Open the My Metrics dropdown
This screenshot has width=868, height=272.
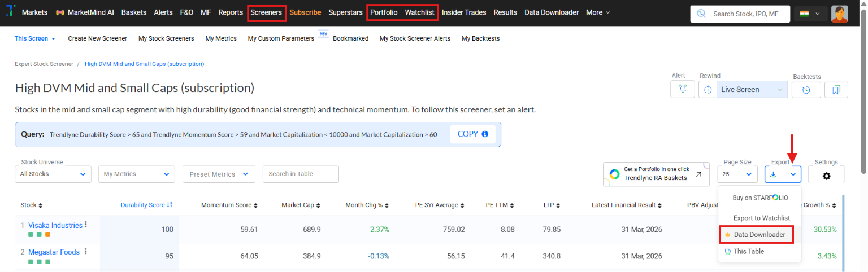pos(137,174)
